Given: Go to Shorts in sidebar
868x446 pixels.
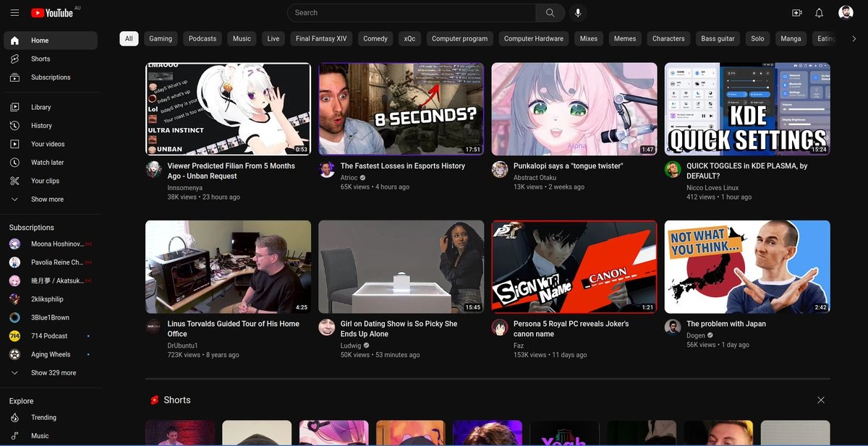Looking at the screenshot, I should coord(41,59).
